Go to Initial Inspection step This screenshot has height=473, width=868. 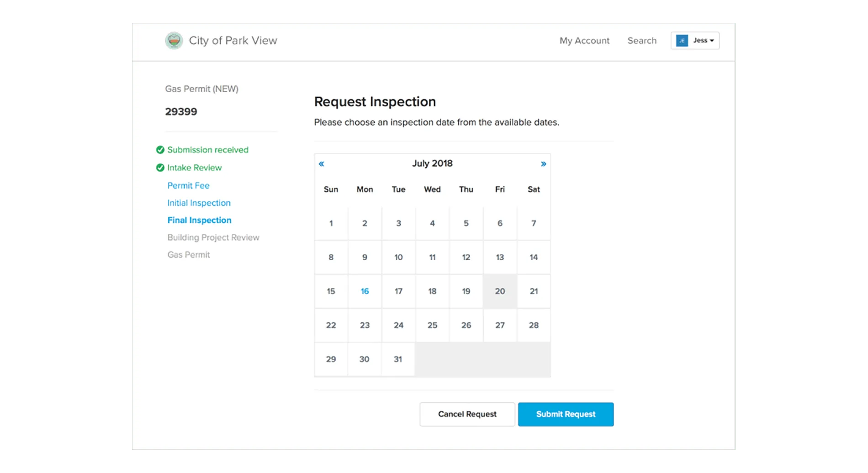[x=199, y=203]
